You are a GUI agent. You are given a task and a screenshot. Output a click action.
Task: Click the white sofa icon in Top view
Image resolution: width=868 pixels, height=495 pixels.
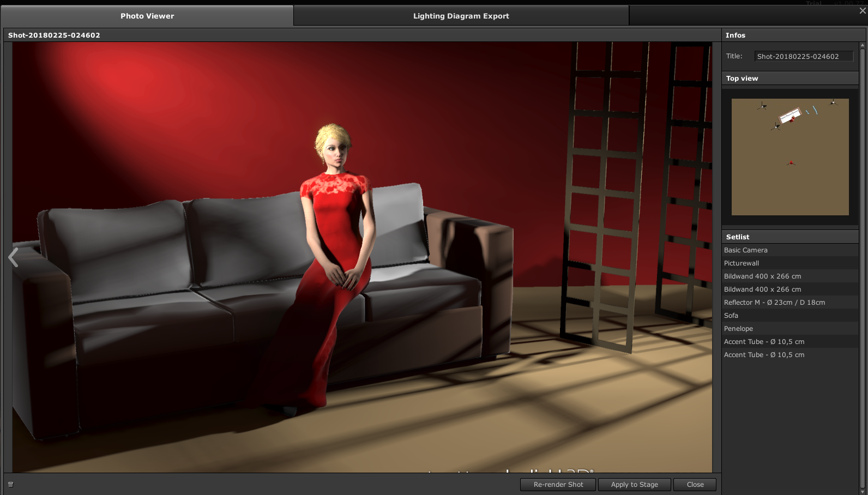click(789, 116)
